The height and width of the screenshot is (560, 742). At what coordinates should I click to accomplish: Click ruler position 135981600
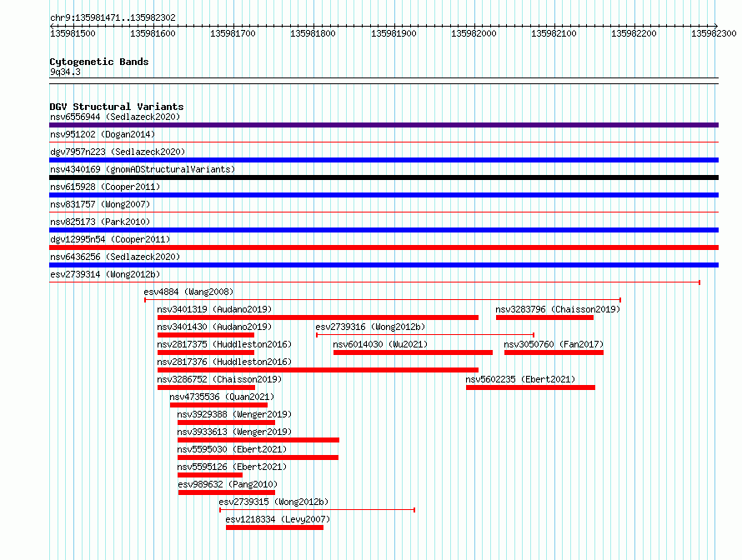click(153, 33)
